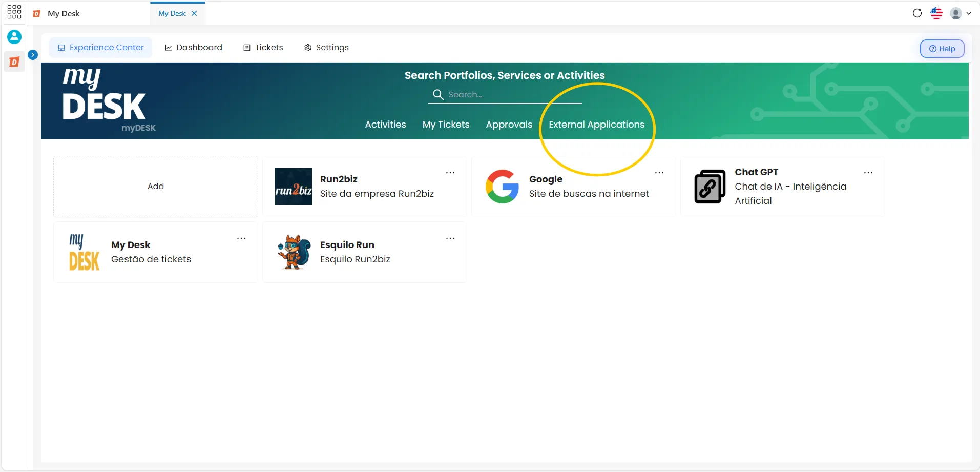Open the Chat GPT card options menu

tap(868, 173)
